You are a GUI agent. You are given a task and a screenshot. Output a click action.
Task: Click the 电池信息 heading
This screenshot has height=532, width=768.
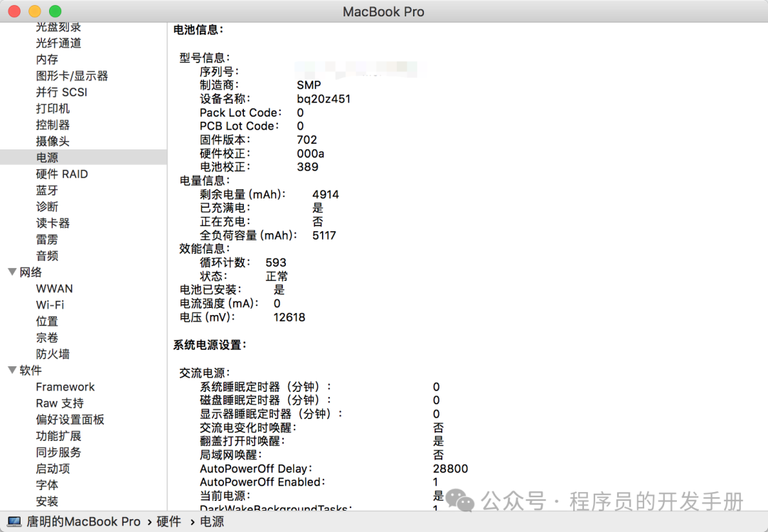point(198,30)
